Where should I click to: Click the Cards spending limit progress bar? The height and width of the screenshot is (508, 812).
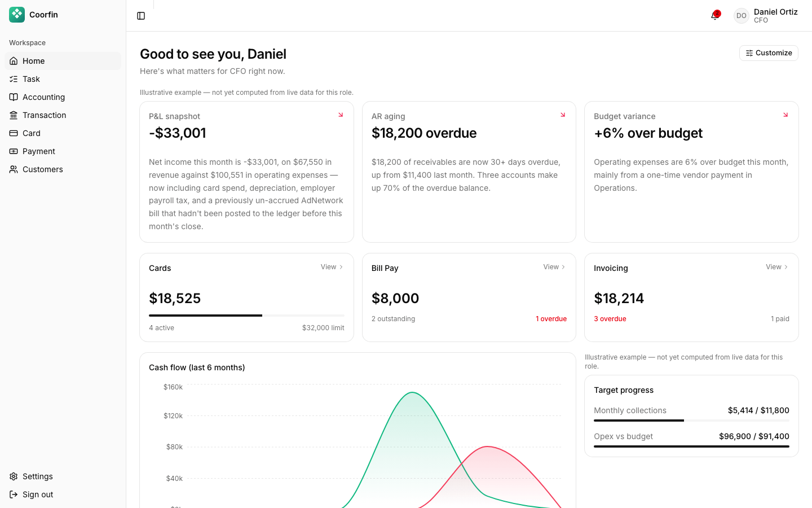246,316
